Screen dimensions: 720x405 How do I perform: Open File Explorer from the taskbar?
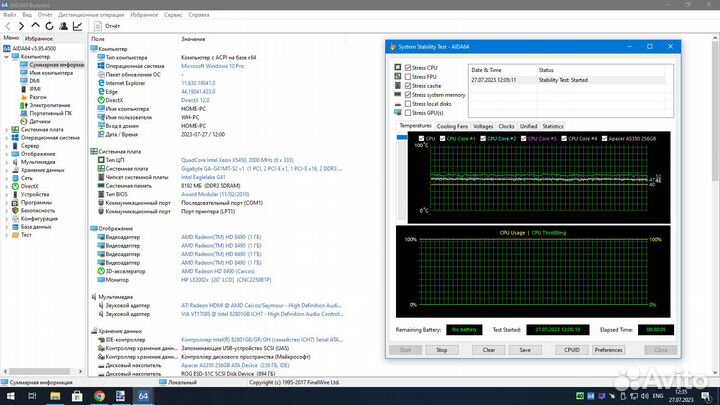point(55,396)
